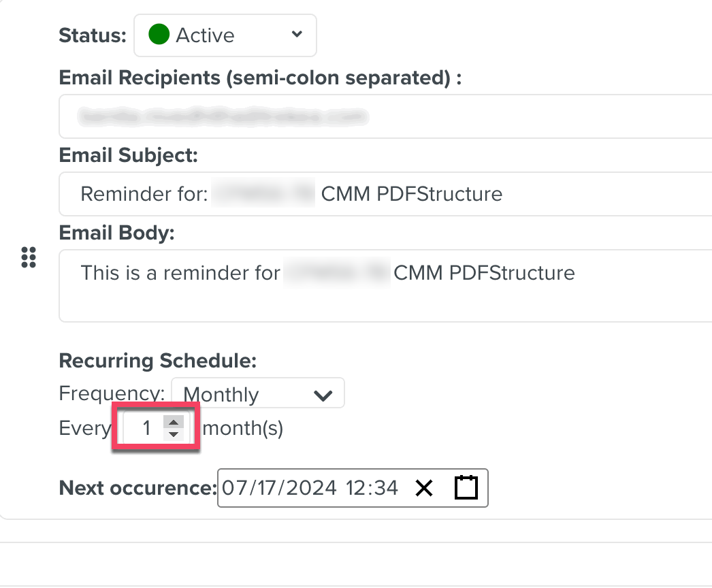Focus the Email Subject text field
712x588 pixels.
coord(385,194)
